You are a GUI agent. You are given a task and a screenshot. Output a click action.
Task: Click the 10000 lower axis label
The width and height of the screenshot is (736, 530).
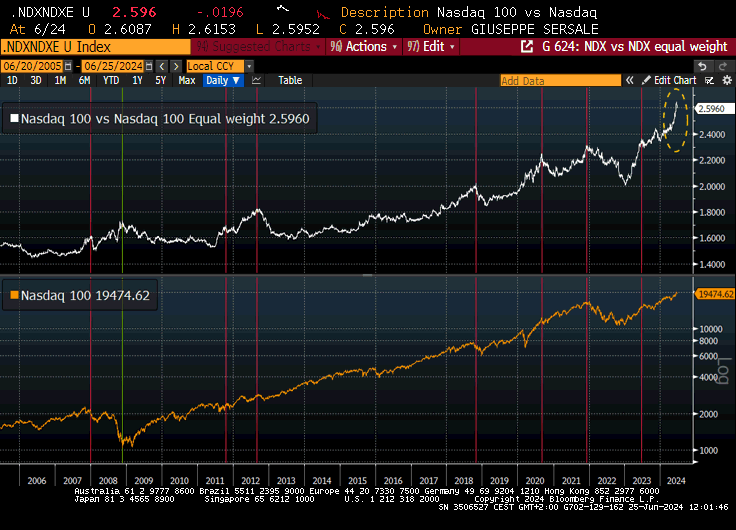pos(711,329)
